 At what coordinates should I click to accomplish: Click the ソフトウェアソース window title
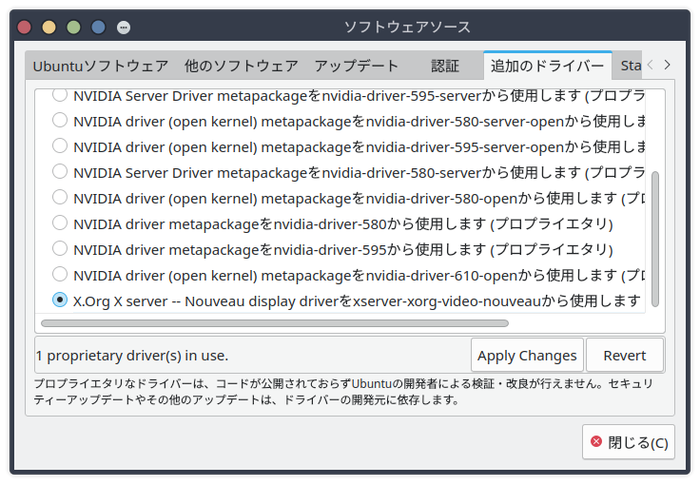pos(407,27)
